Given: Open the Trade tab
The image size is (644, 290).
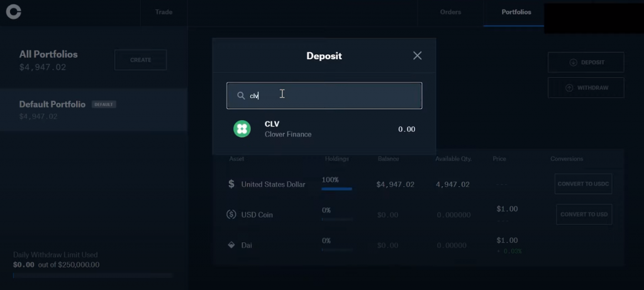Looking at the screenshot, I should (x=164, y=12).
